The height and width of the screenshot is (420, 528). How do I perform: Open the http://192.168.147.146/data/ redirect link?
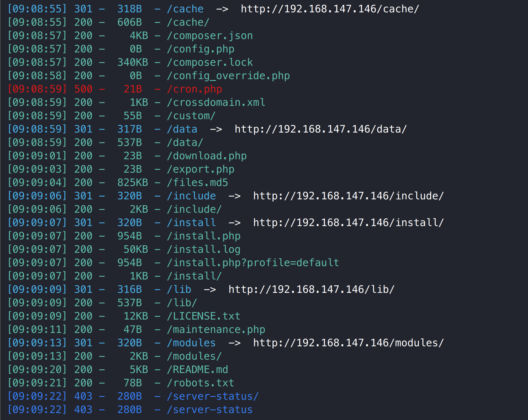320,129
